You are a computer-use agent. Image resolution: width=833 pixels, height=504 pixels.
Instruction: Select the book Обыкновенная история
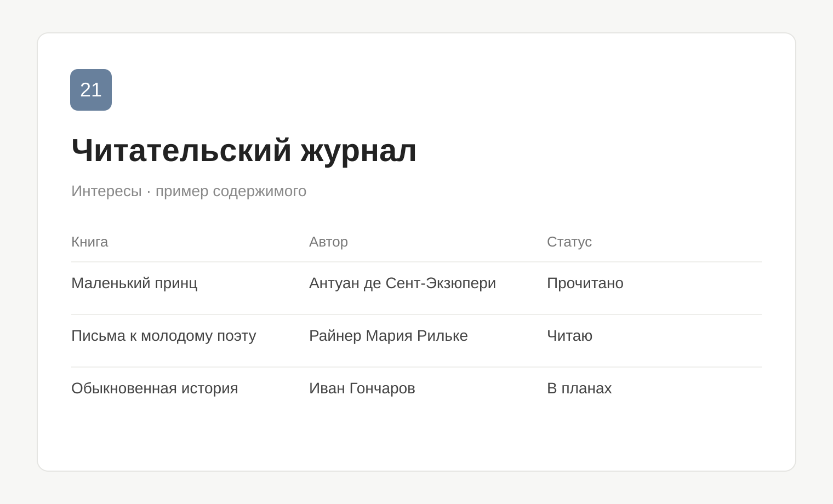[x=155, y=388]
